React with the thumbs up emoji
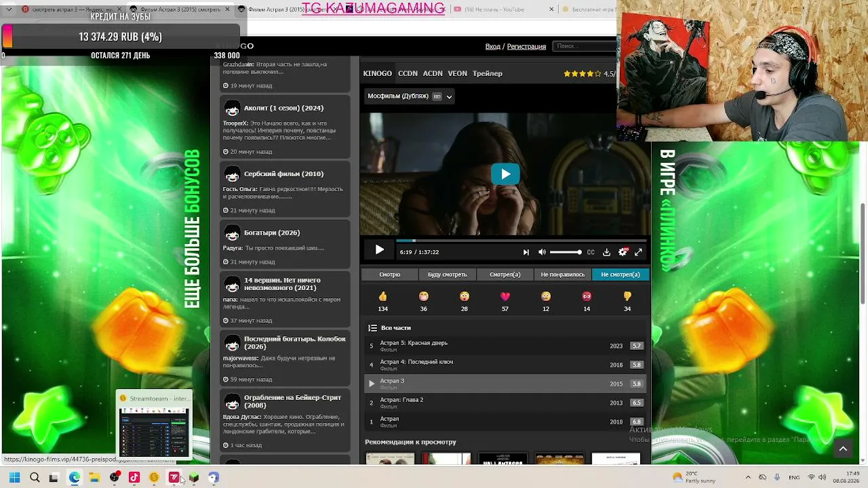The height and width of the screenshot is (488, 868). pos(383,296)
